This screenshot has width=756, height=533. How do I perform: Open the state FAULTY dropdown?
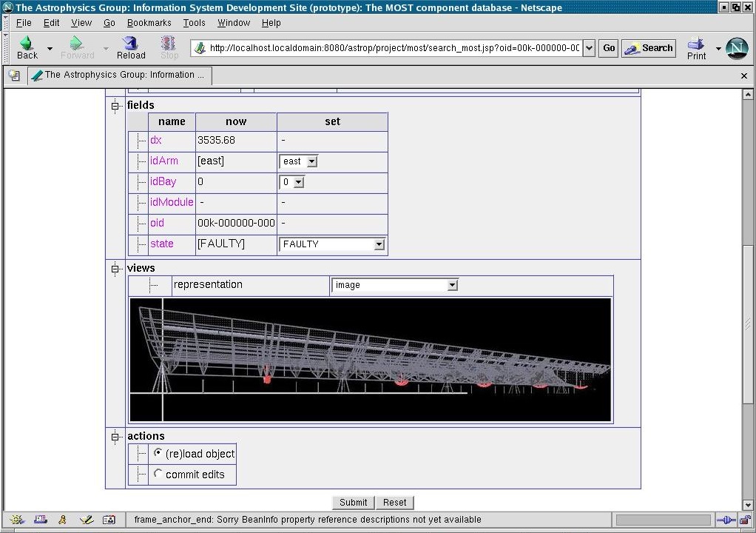point(332,244)
